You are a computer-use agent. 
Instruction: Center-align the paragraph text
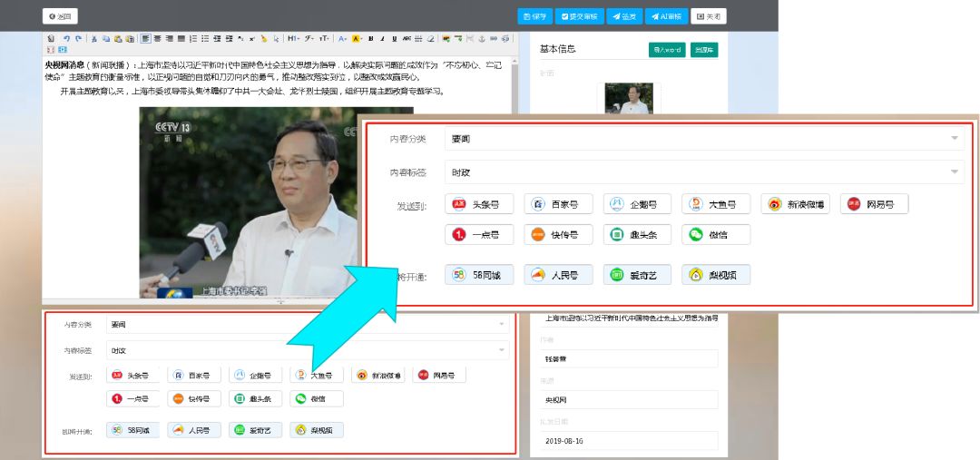(158, 39)
